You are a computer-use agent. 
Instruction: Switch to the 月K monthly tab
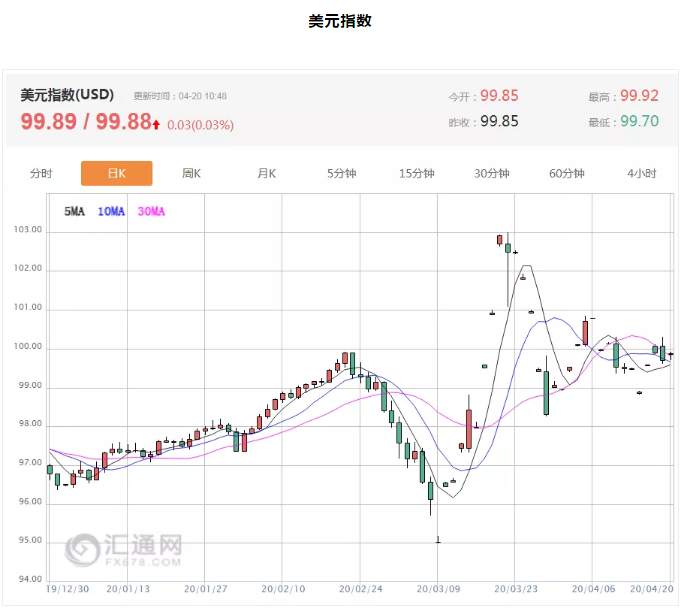pos(267,174)
